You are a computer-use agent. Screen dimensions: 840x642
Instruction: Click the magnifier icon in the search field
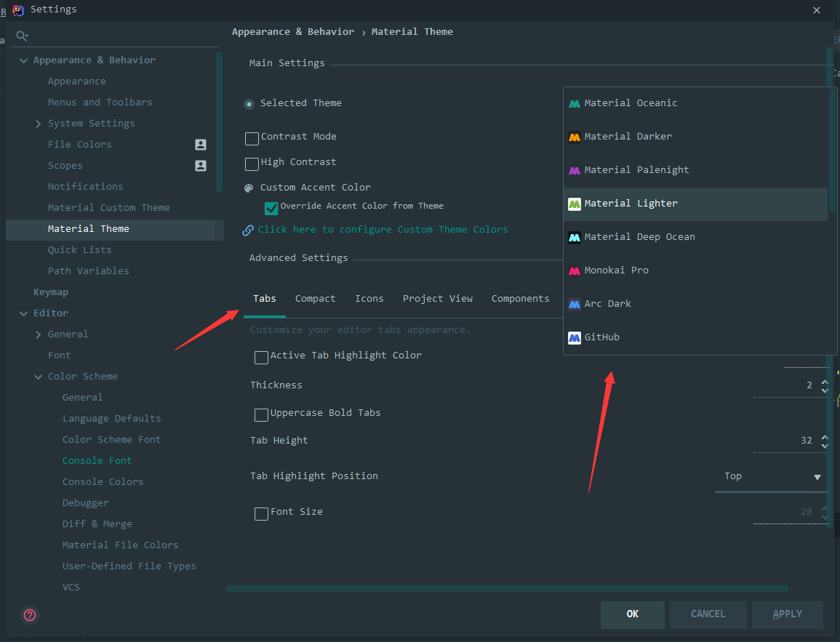pyautogui.click(x=22, y=35)
